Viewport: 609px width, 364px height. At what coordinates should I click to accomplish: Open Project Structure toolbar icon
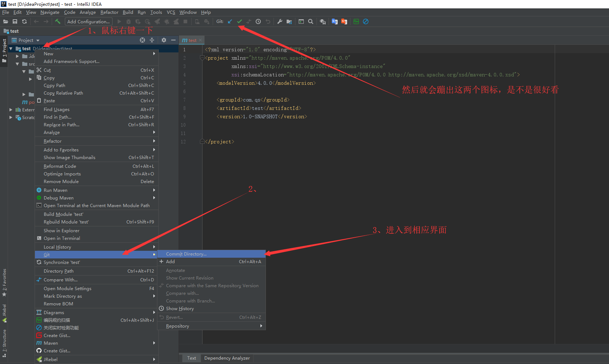click(289, 21)
